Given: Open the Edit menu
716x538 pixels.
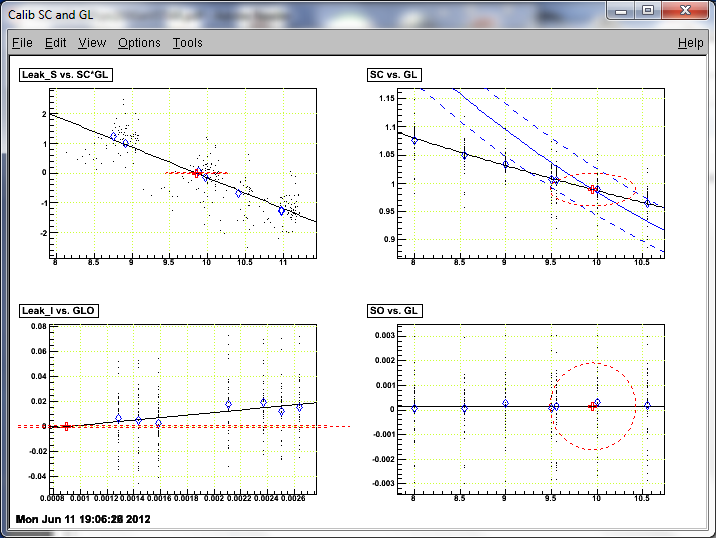Looking at the screenshot, I should pos(55,43).
